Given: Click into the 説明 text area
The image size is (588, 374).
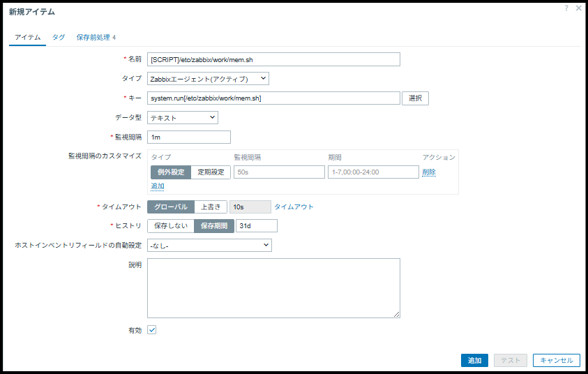Looking at the screenshot, I should click(273, 287).
